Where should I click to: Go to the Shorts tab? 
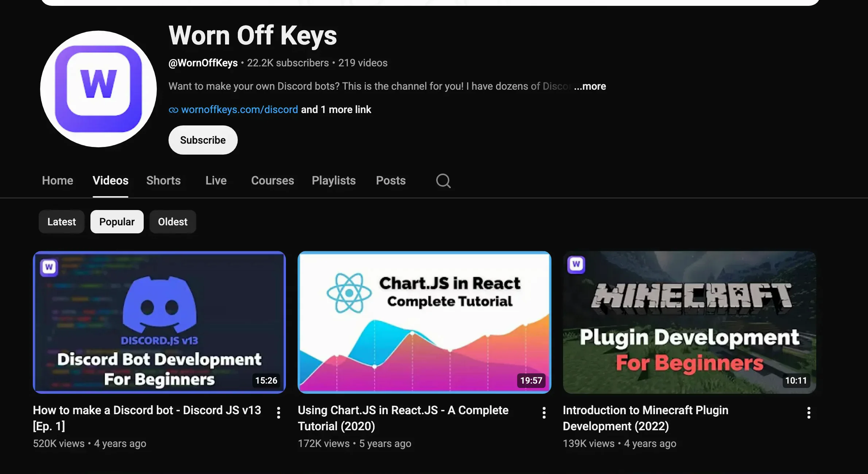pyautogui.click(x=163, y=180)
